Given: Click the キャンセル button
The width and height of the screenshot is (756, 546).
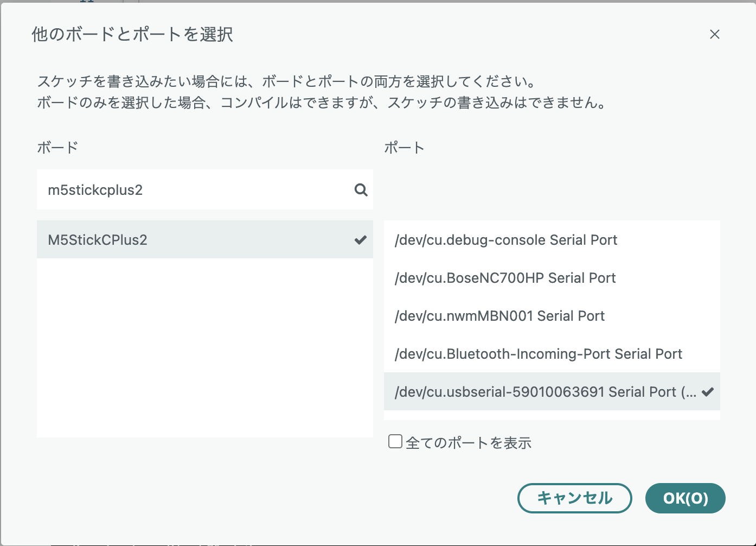Looking at the screenshot, I should (x=575, y=498).
